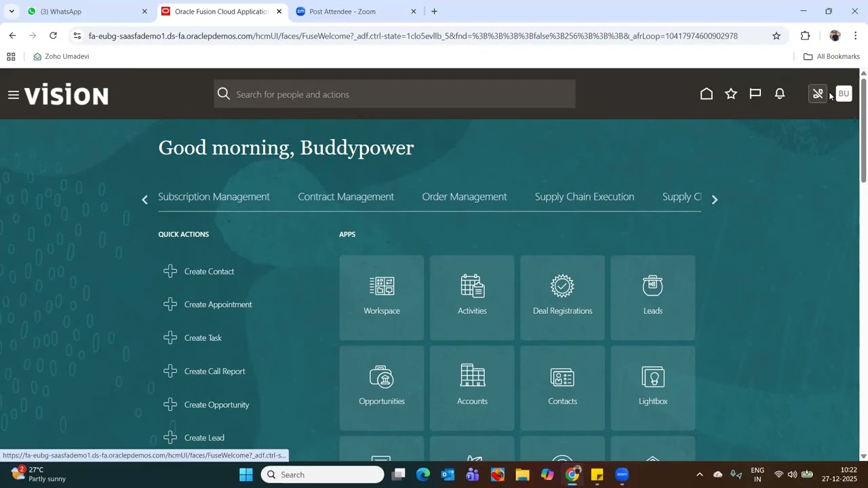Select the Create Task quick action link

203,338
